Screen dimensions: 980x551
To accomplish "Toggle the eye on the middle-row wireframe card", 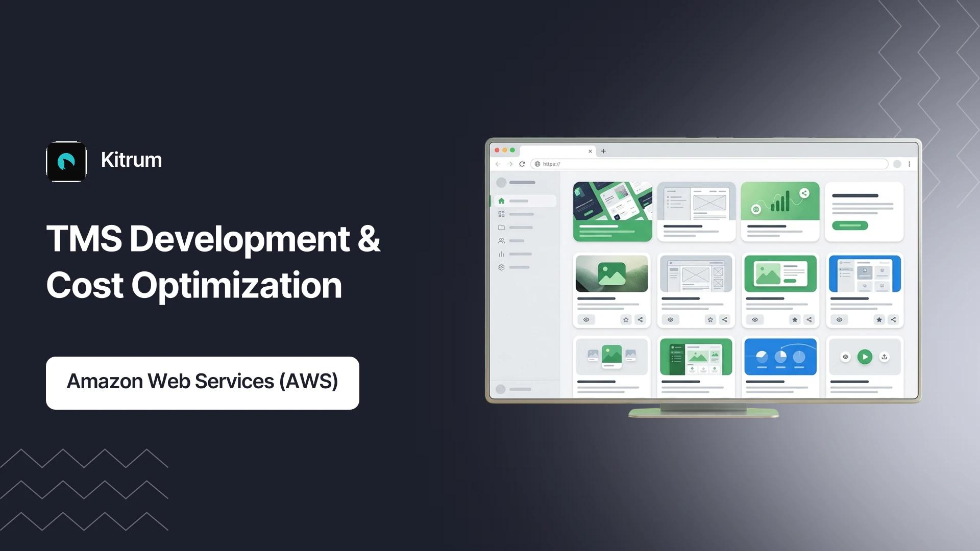I will pos(671,320).
